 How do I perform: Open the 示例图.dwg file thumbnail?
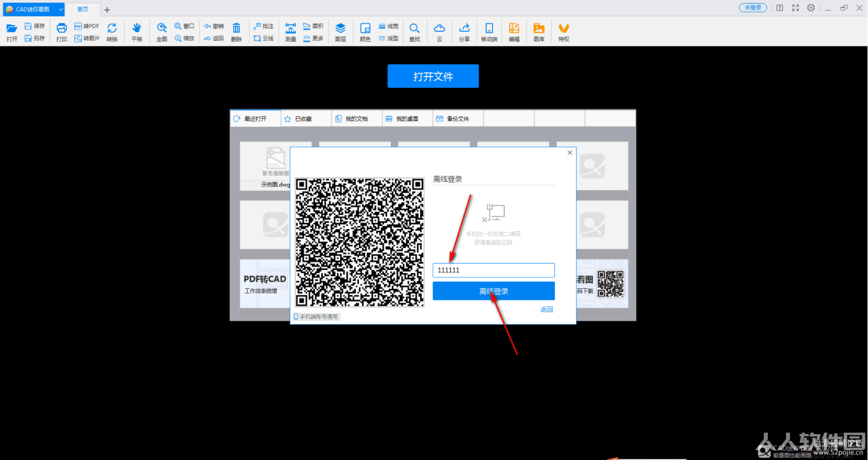pyautogui.click(x=266, y=166)
